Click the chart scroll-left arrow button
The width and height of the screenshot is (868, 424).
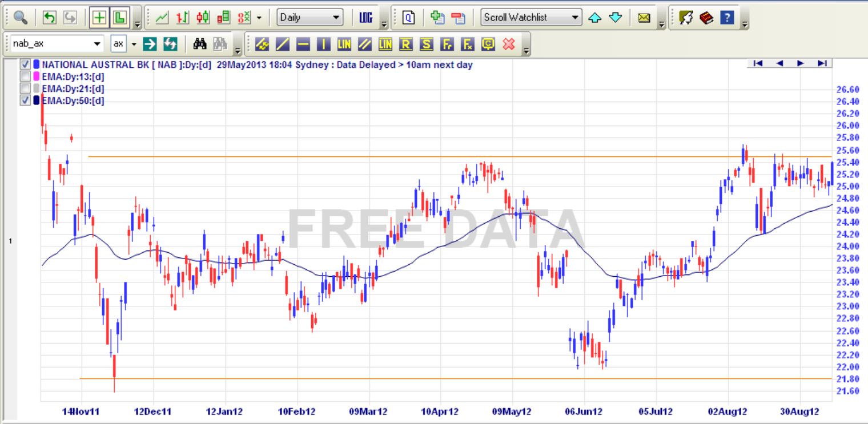click(779, 63)
